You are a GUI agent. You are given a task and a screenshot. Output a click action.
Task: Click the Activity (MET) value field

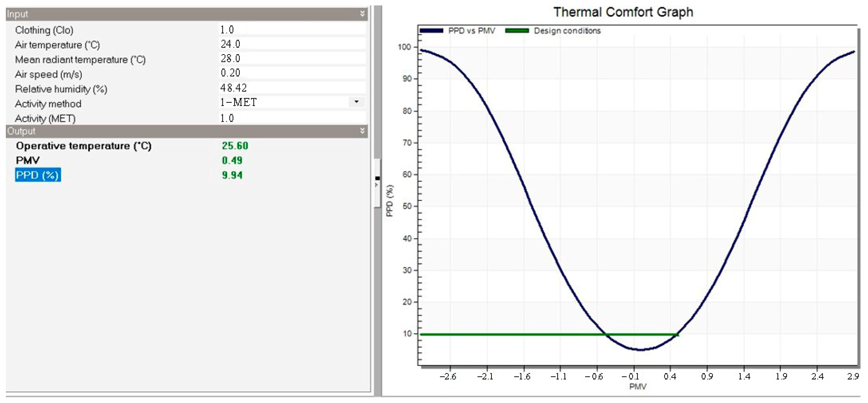click(291, 118)
